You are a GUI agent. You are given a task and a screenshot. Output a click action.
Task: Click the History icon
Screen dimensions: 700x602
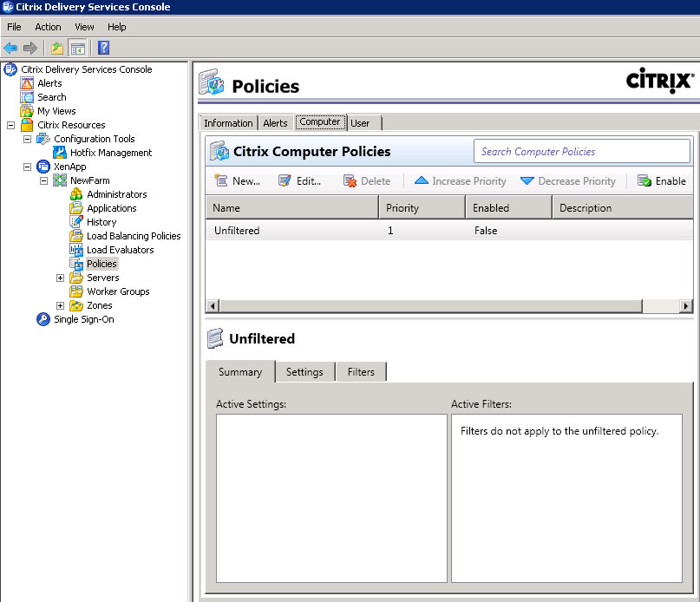[76, 222]
